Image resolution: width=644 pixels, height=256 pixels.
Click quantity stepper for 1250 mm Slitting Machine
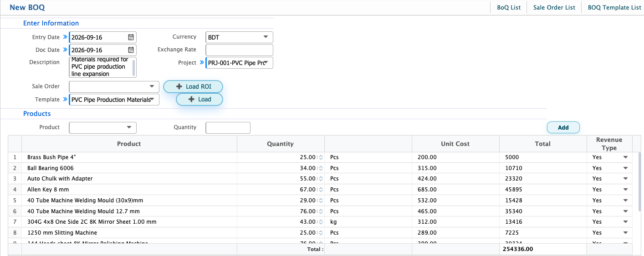tap(321, 233)
